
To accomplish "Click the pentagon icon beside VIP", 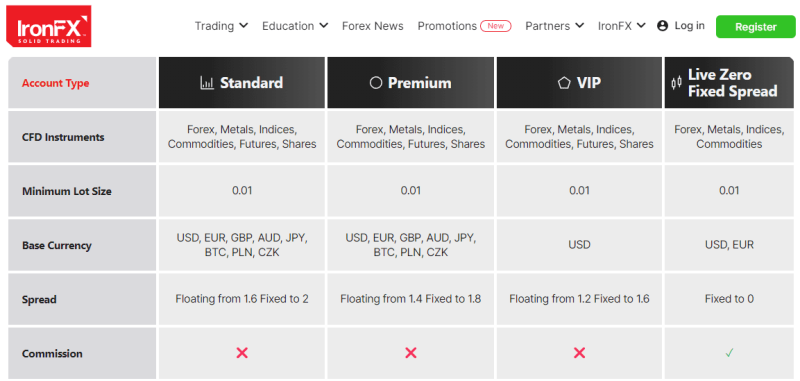I will 564,83.
